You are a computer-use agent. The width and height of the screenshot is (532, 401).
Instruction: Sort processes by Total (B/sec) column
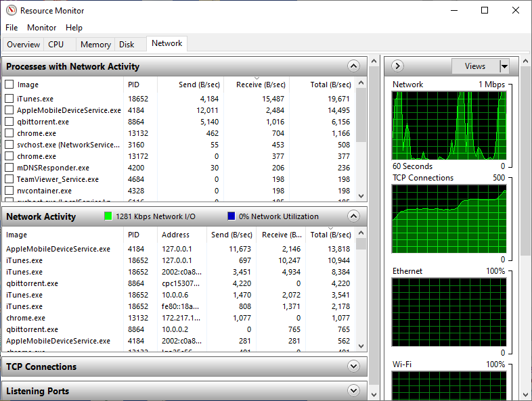pos(322,85)
